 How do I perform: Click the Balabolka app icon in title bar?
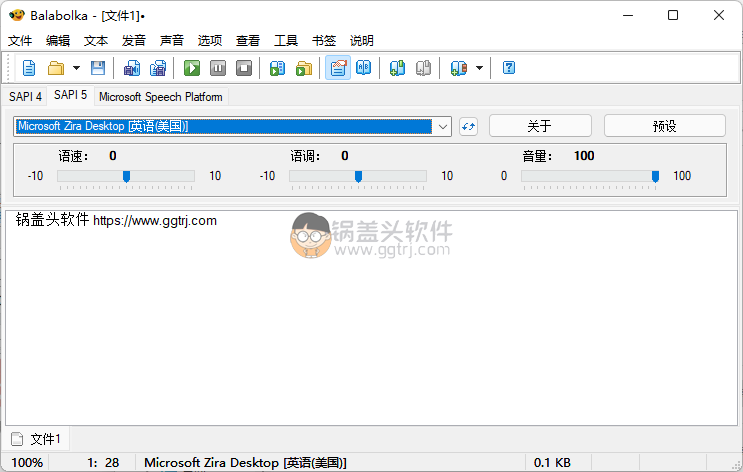pyautogui.click(x=17, y=15)
